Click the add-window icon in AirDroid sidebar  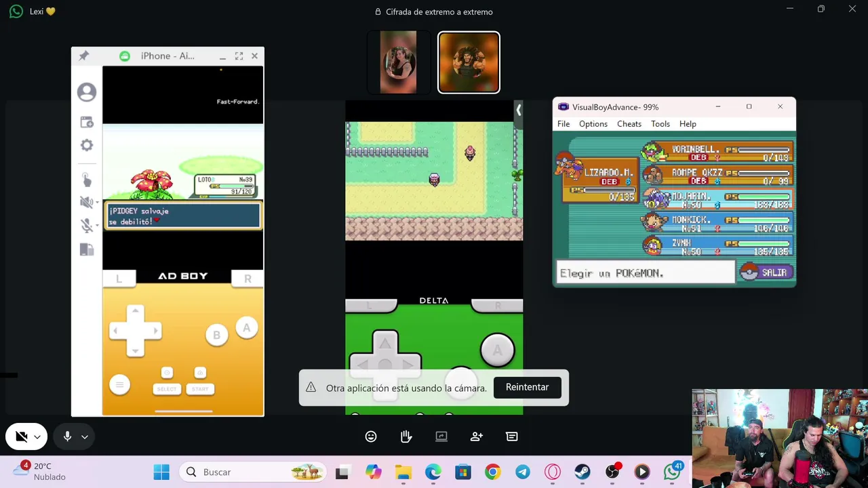point(87,122)
